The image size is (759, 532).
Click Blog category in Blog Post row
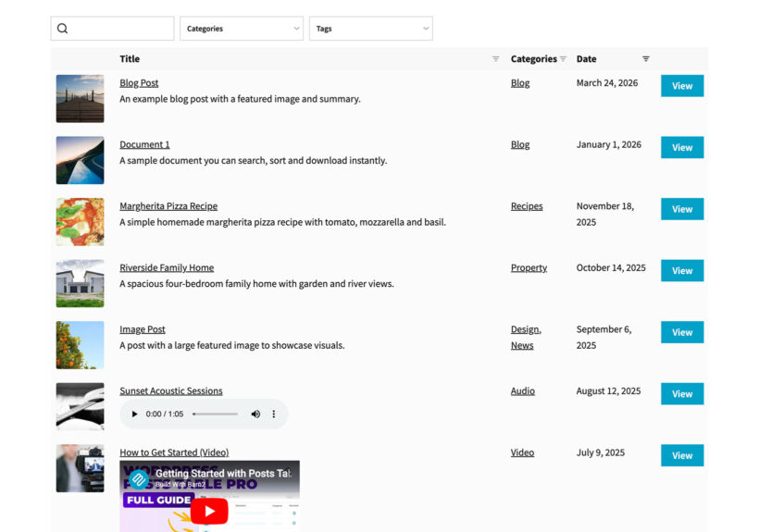click(520, 83)
